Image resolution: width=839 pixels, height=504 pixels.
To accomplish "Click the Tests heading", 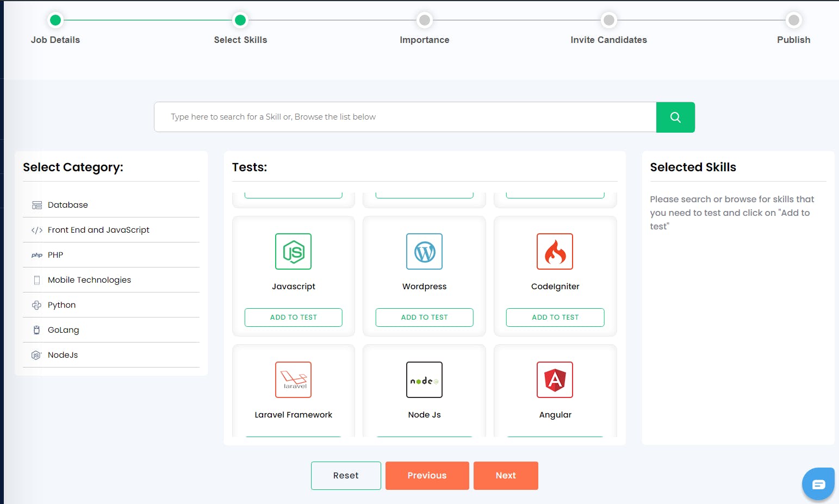I will click(x=250, y=167).
